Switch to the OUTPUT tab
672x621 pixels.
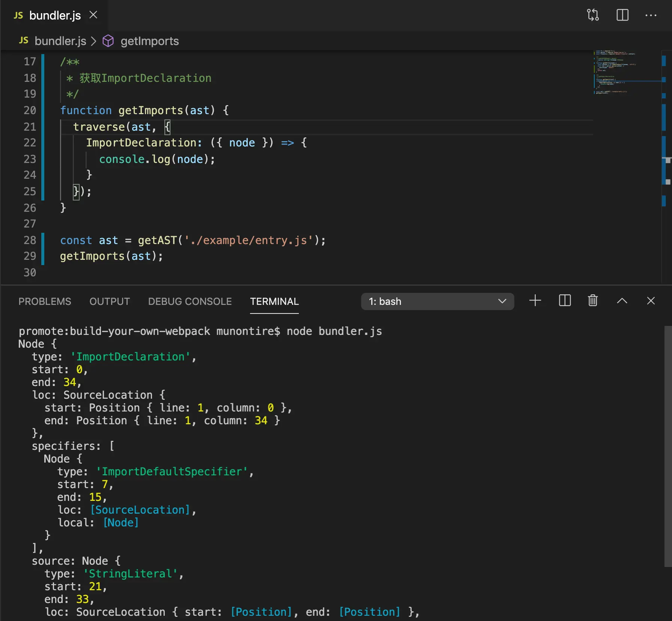tap(109, 301)
